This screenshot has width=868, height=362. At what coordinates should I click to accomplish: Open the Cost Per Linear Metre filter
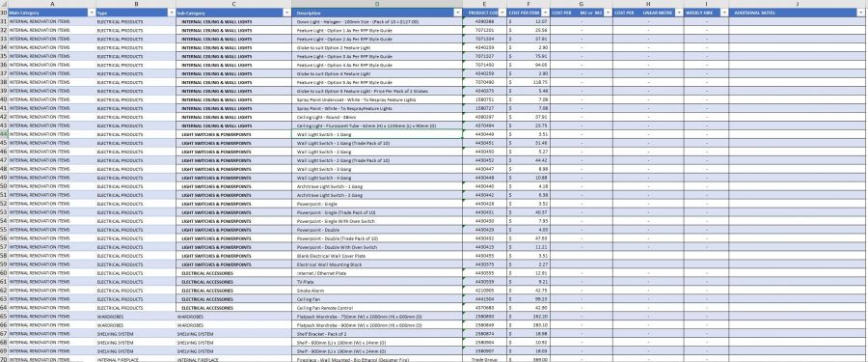click(679, 13)
